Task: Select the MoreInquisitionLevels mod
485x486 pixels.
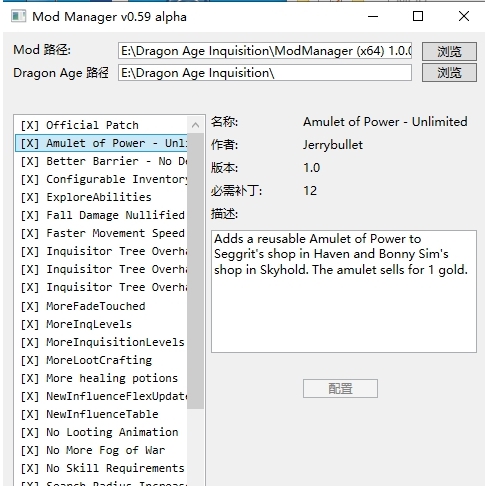Action: pyautogui.click(x=102, y=342)
